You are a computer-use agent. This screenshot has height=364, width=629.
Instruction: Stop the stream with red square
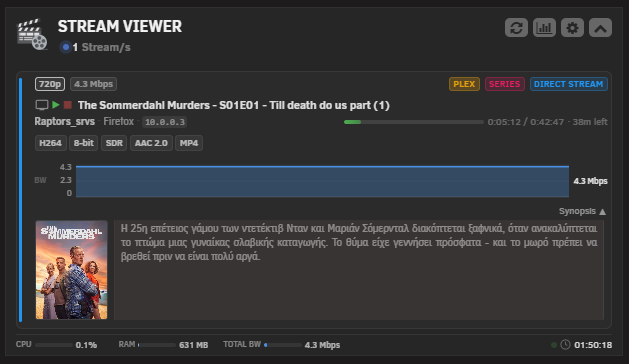67,105
